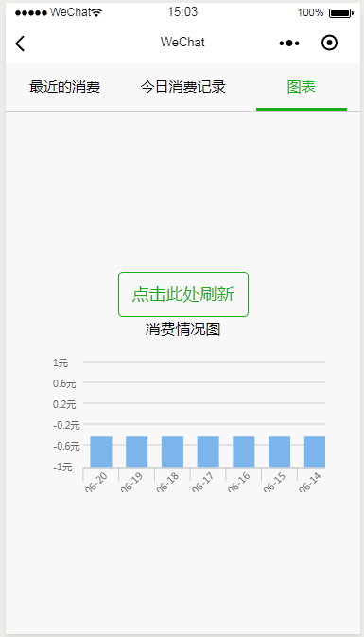Select the 06-17 bar in chart

(208, 451)
